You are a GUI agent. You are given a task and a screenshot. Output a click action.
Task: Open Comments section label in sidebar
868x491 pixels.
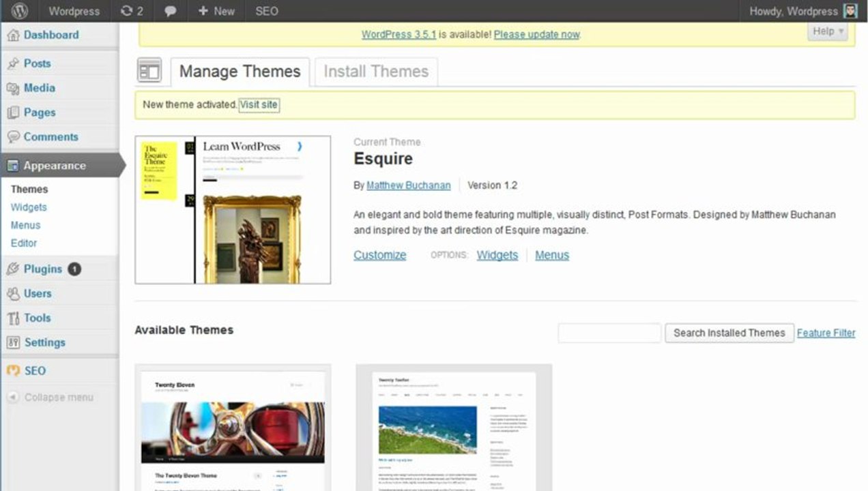click(51, 137)
